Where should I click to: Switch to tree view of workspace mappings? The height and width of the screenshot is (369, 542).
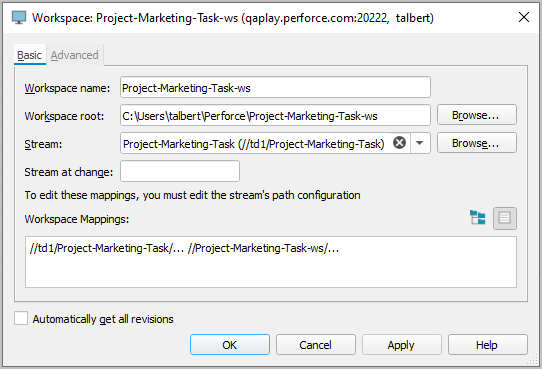pyautogui.click(x=477, y=218)
